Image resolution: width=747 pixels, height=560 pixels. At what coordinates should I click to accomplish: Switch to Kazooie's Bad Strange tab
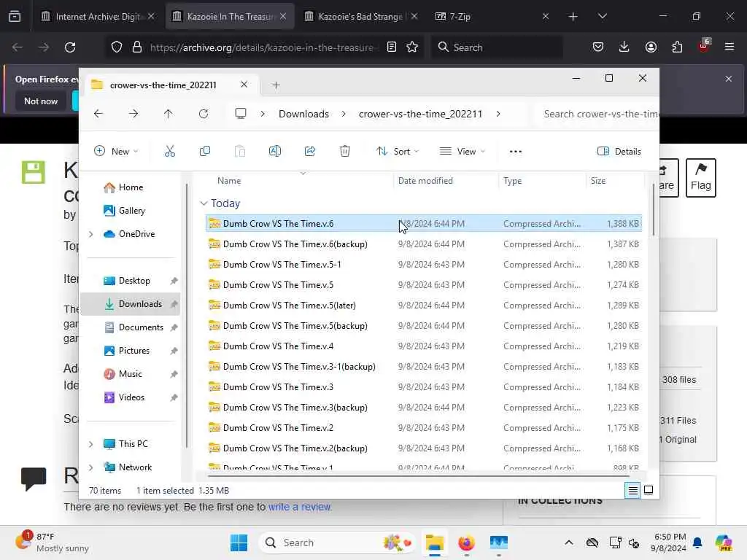point(360,17)
